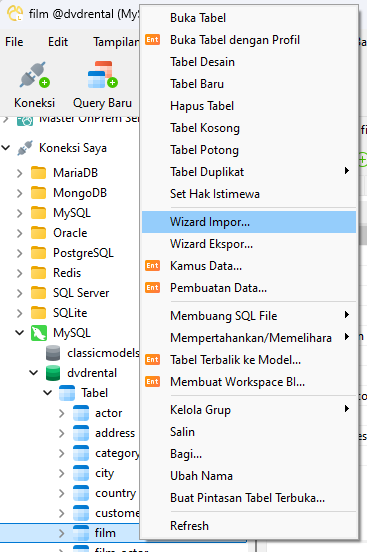This screenshot has height=552, width=367.
Task: Open the Edit menu
Action: (x=58, y=42)
